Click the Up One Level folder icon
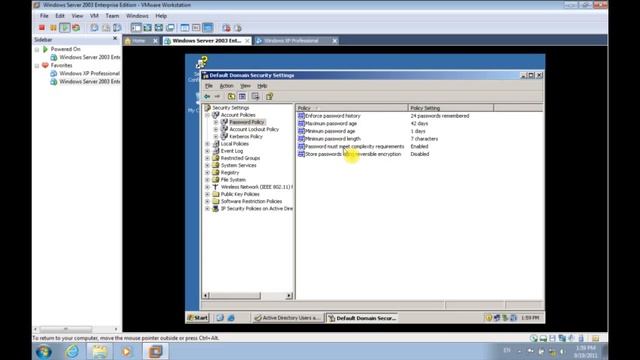The image size is (640, 360). click(x=231, y=97)
